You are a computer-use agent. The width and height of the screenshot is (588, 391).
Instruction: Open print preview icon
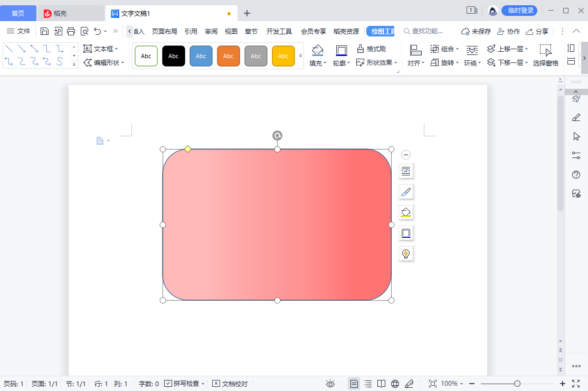(84, 32)
